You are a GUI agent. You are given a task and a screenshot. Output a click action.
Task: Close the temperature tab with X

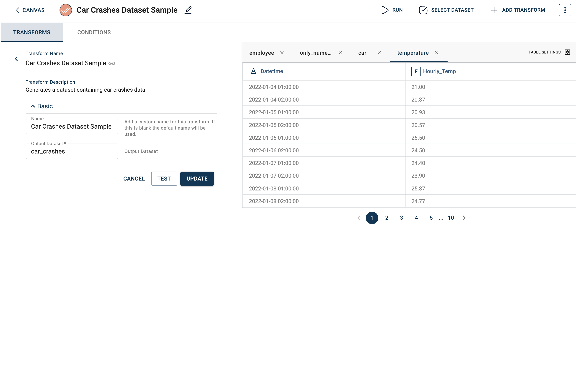tap(436, 53)
